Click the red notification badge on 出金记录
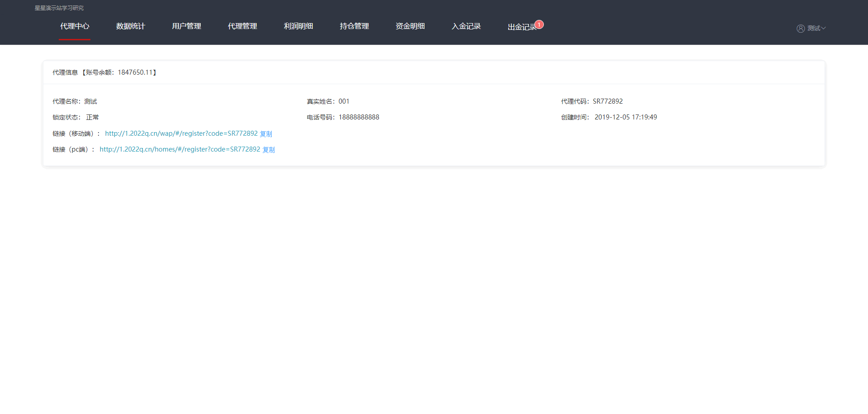 pos(539,25)
